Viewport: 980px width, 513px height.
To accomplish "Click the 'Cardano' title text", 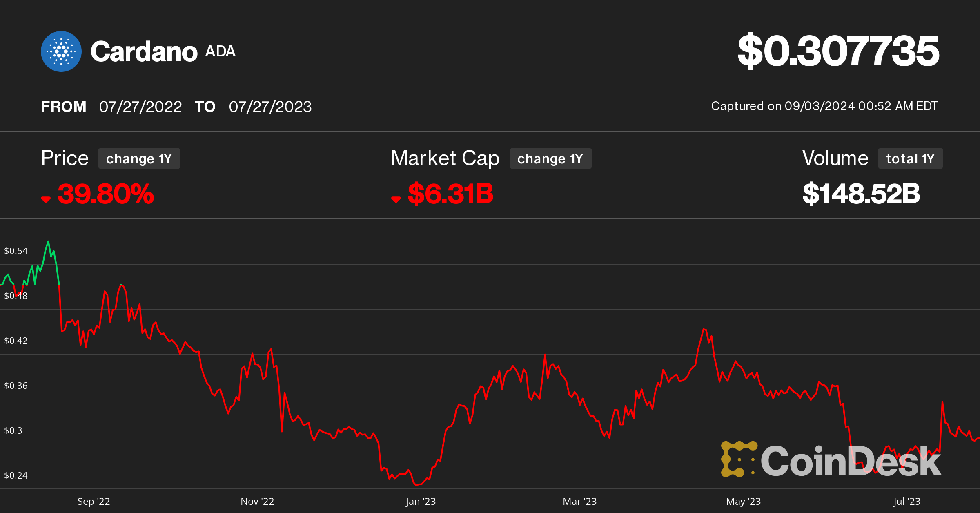I will tap(144, 52).
